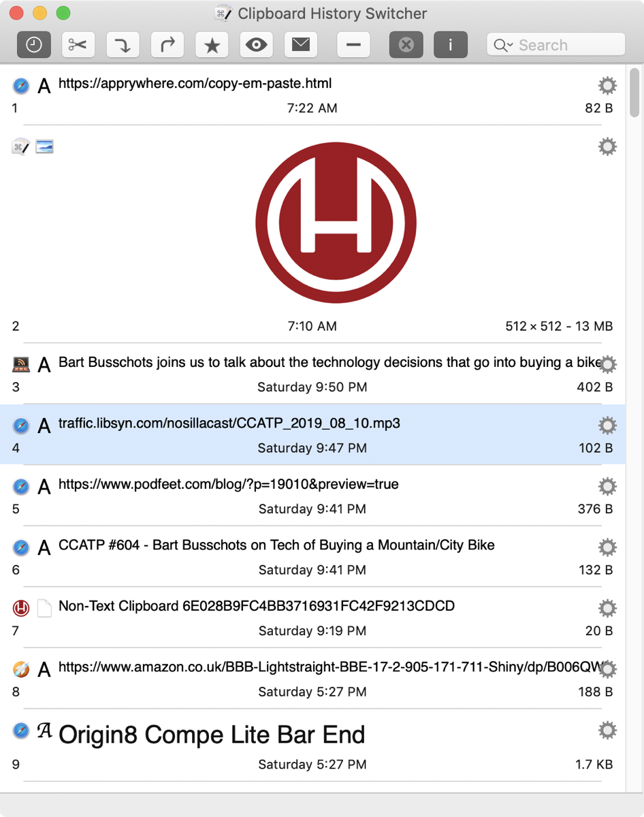Click the star favorites toolbar button
The height and width of the screenshot is (817, 644).
212,45
